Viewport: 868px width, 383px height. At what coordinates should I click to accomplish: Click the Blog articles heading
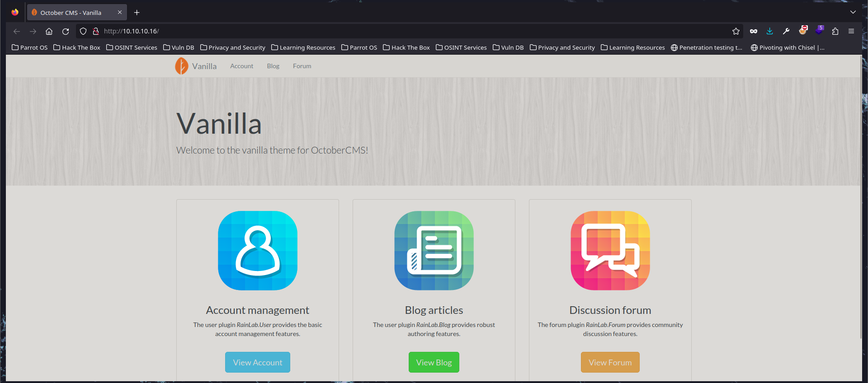[434, 310]
